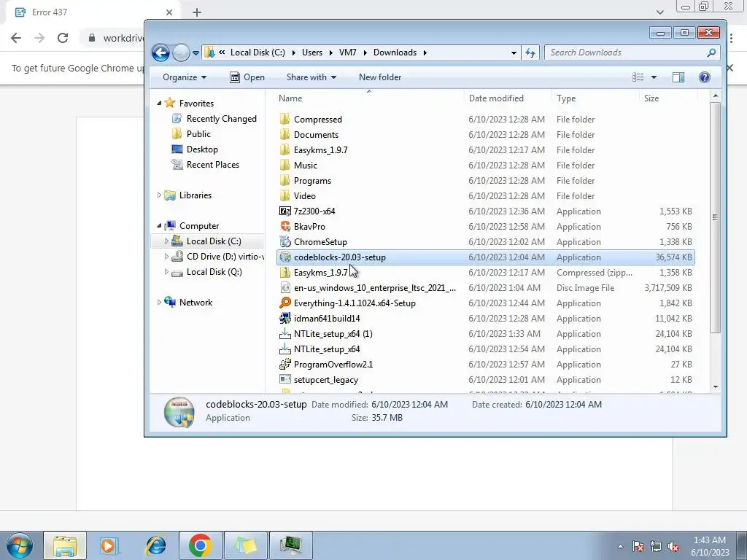Click VM7 in the address breadcrumb
747x560 pixels.
pyautogui.click(x=347, y=52)
